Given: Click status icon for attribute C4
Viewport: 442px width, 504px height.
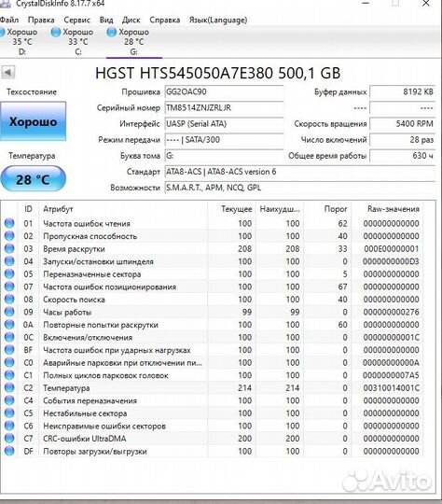Looking at the screenshot, I should point(9,400).
